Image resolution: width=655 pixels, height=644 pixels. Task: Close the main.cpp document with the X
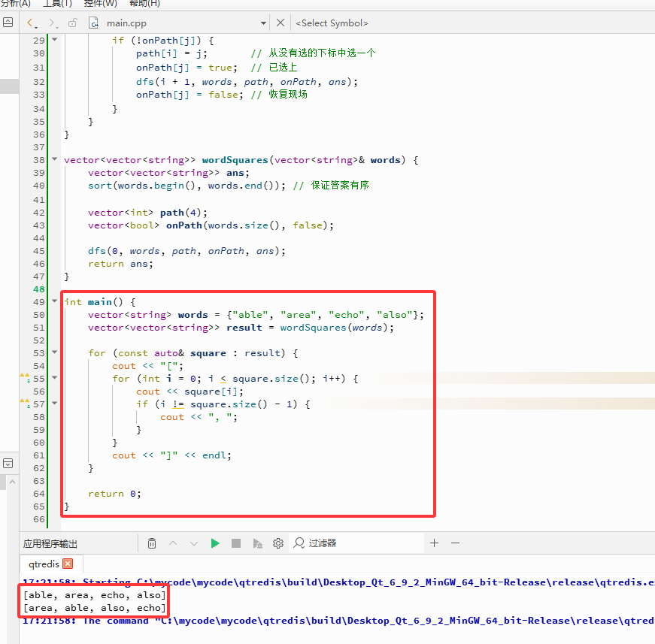(280, 23)
